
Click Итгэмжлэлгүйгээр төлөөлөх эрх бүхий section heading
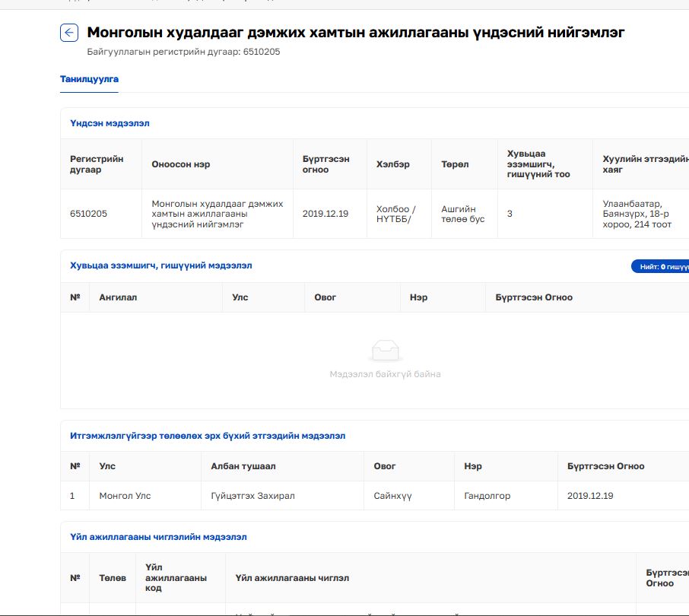[207, 436]
